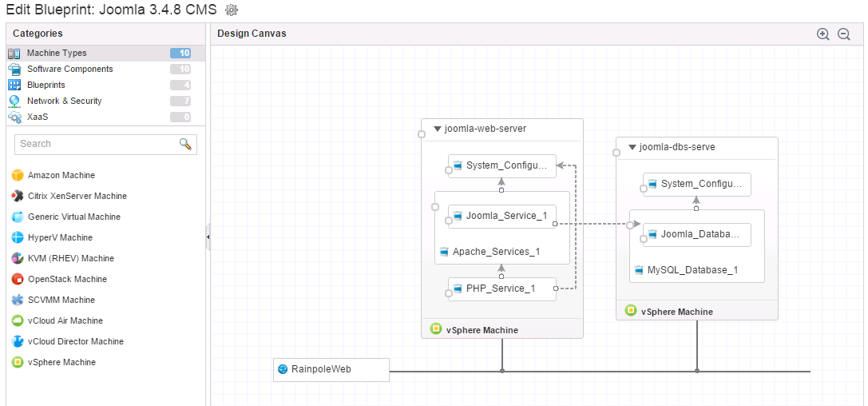
Task: Select the Amazon Machine label
Action: (61, 176)
